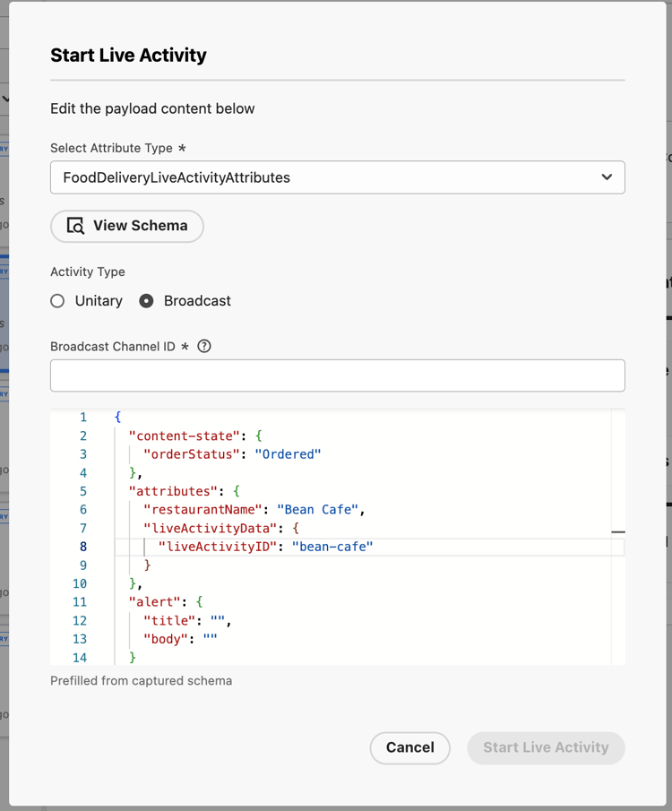Click the dropdown chevron arrow for attribute type
This screenshot has height=811, width=672.
coord(607,177)
